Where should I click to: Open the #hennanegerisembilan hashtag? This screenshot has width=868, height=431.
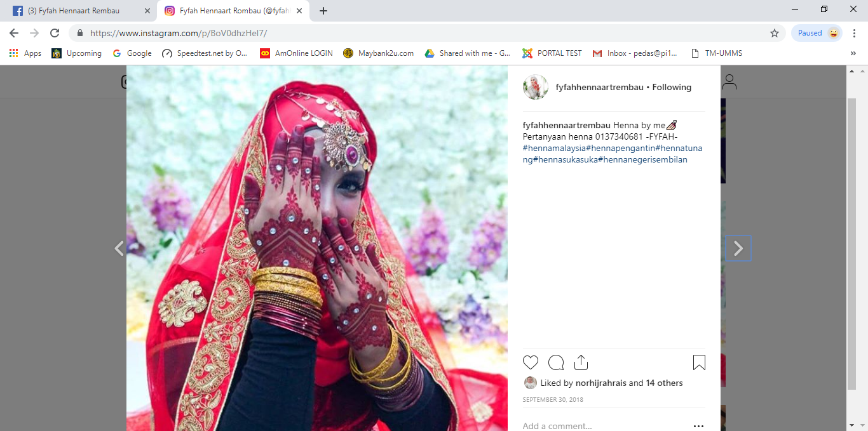[x=642, y=159]
